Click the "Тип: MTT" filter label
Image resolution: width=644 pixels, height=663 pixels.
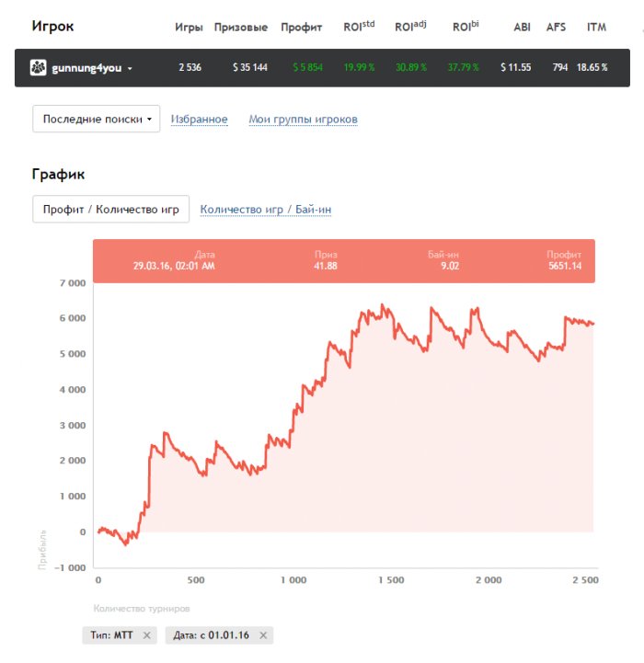coord(110,635)
